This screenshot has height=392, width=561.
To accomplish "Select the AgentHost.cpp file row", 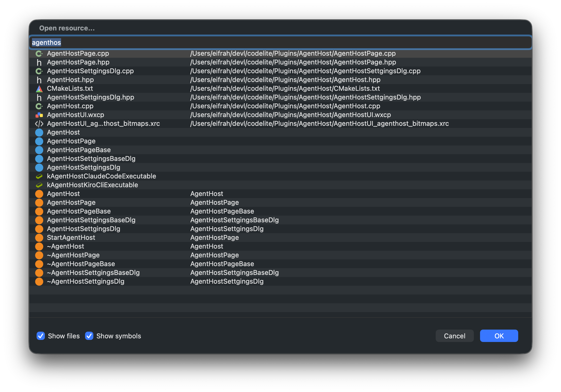I will tap(280, 106).
